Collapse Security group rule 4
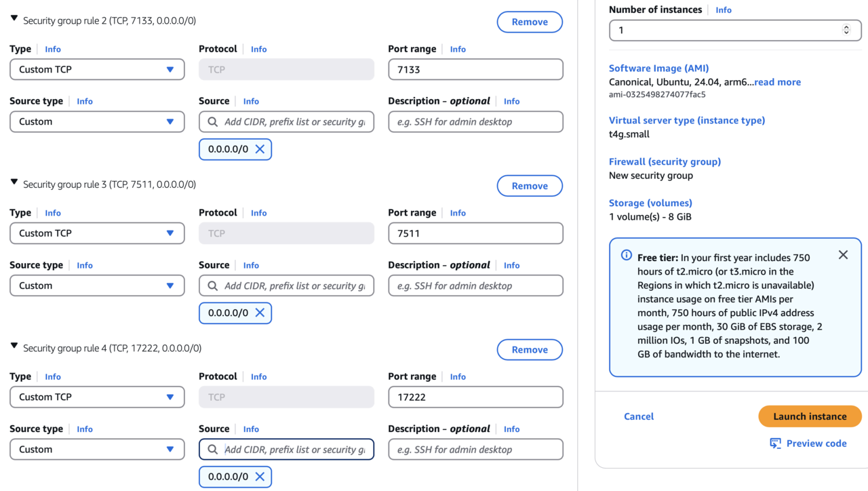868x491 pixels. (14, 347)
